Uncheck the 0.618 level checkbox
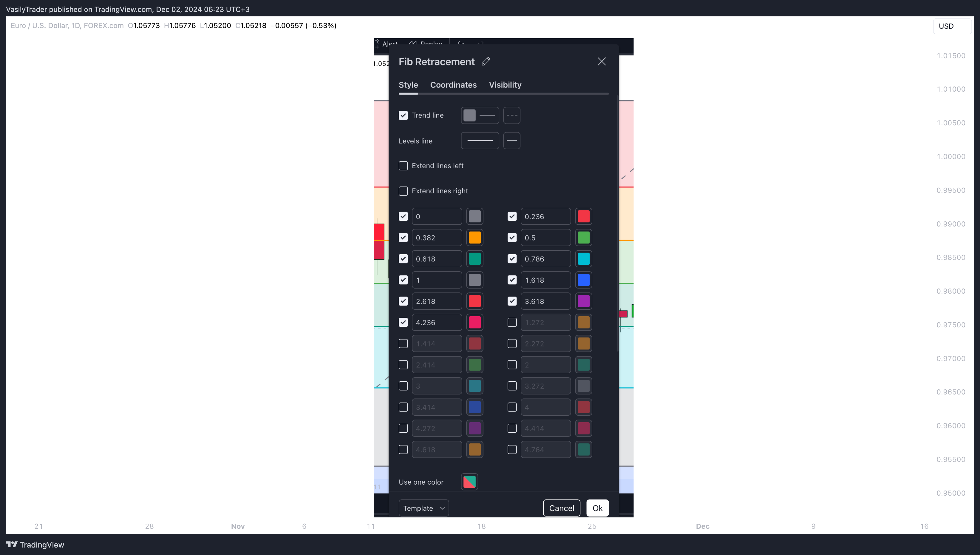Viewport: 980px width, 555px height. [403, 259]
